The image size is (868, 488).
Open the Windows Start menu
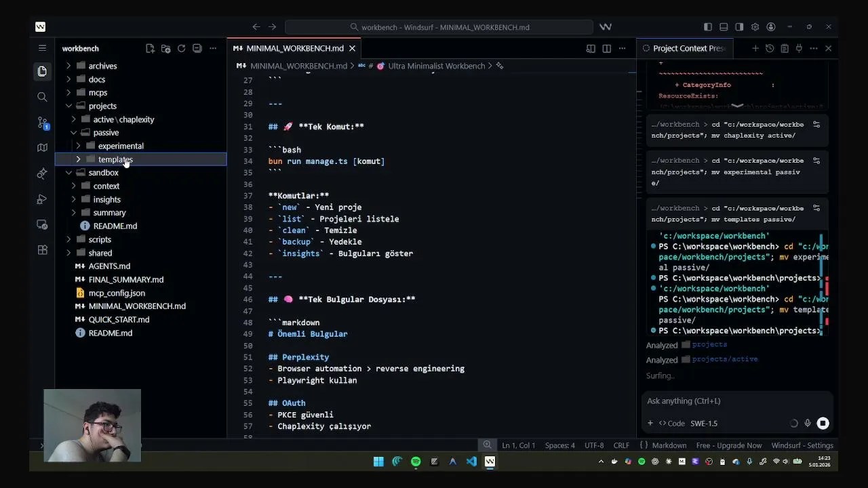378,462
